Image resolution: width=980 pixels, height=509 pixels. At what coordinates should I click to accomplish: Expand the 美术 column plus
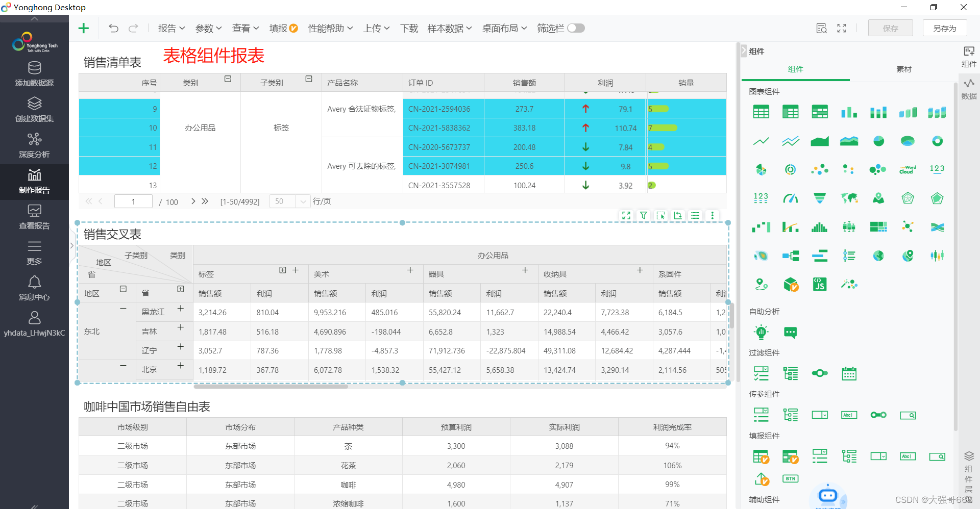pos(410,270)
